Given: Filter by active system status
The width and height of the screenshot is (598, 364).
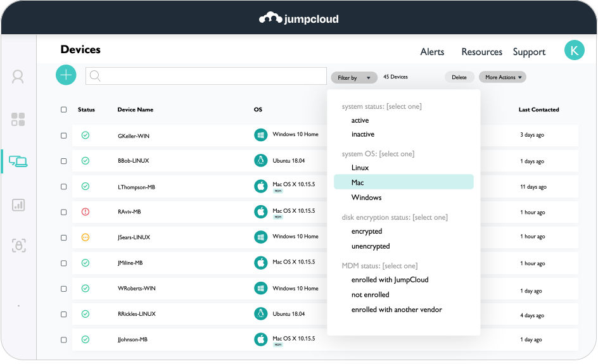Looking at the screenshot, I should (x=360, y=120).
